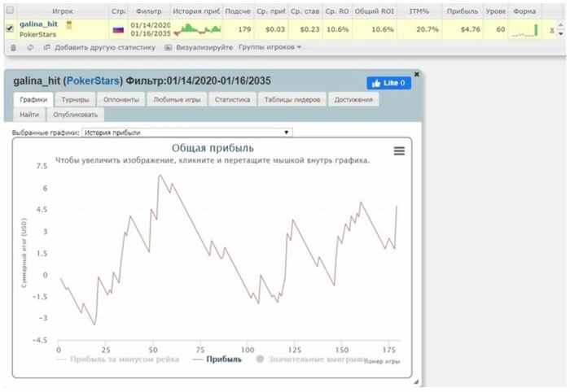This screenshot has height=392, width=570.
Task: Click the $4.76 profit value
Action: 471,29
